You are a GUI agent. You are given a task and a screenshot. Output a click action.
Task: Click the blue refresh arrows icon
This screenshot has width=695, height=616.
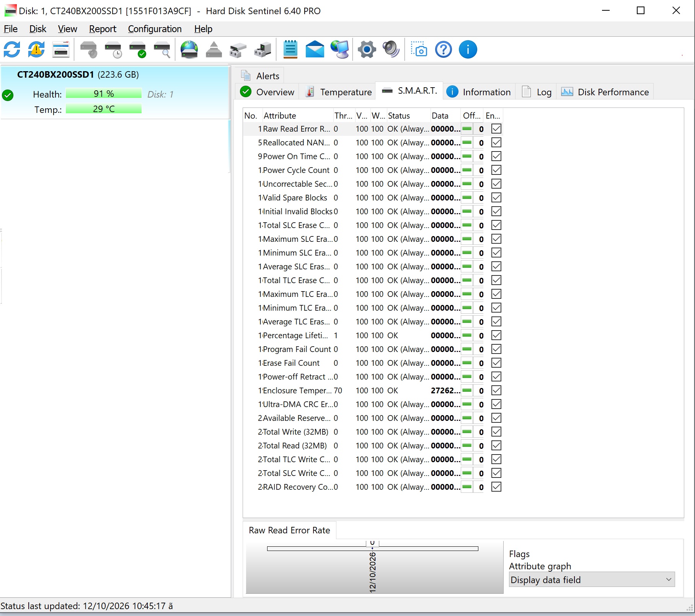click(12, 50)
